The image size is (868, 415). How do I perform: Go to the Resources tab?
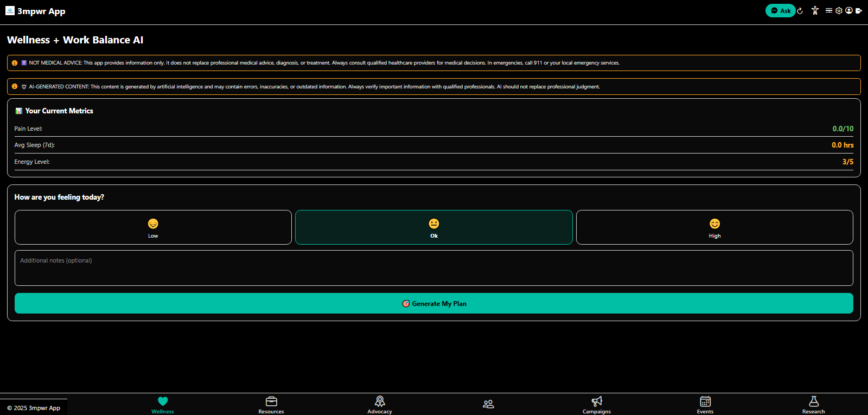click(271, 404)
